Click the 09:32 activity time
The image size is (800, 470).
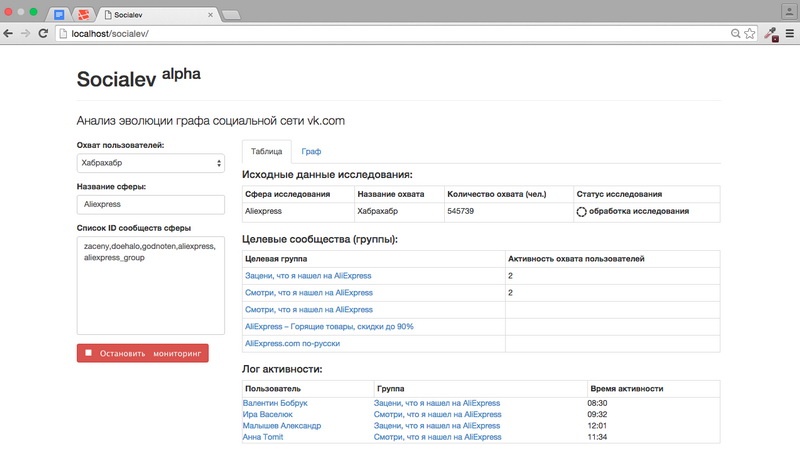(597, 414)
